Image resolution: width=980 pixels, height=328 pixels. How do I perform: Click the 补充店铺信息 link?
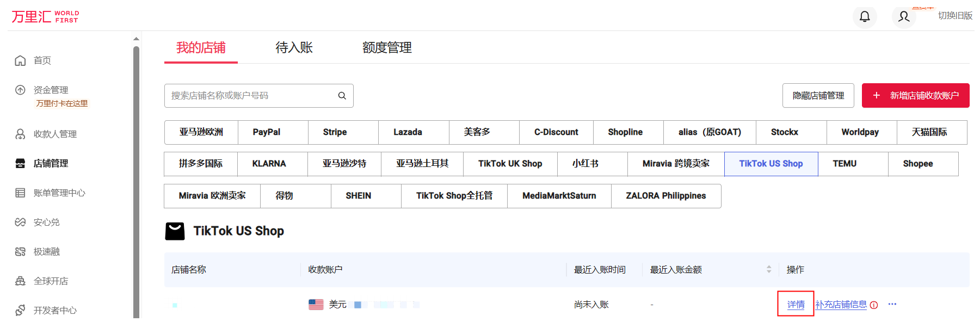coord(841,305)
